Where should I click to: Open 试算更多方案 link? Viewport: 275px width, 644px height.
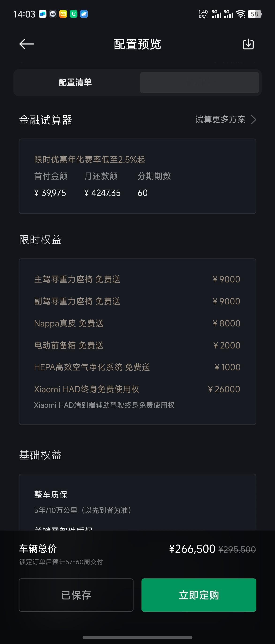(220, 120)
